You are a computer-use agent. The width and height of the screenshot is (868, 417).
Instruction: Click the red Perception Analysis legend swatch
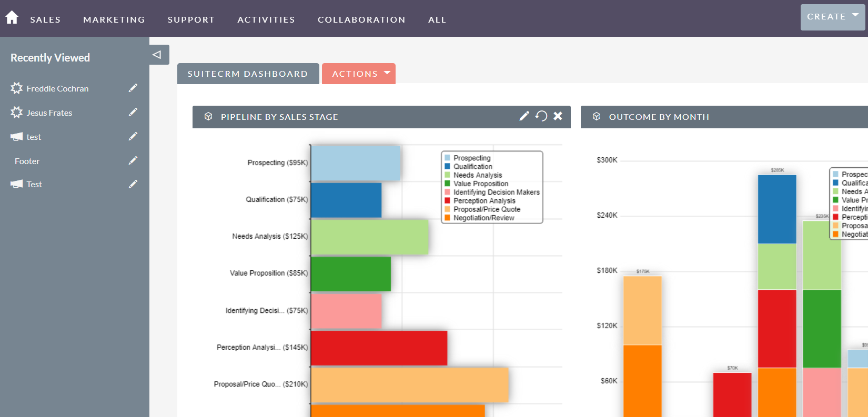448,201
